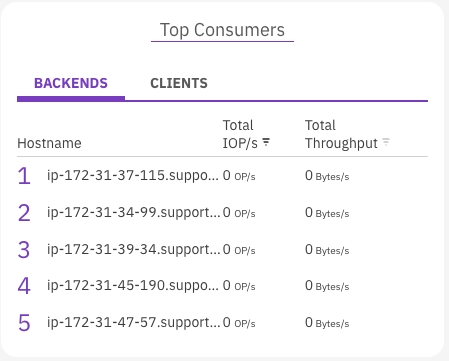Click 0 Bytes/s throughput of fifth host
The image size is (449, 361).
point(327,323)
